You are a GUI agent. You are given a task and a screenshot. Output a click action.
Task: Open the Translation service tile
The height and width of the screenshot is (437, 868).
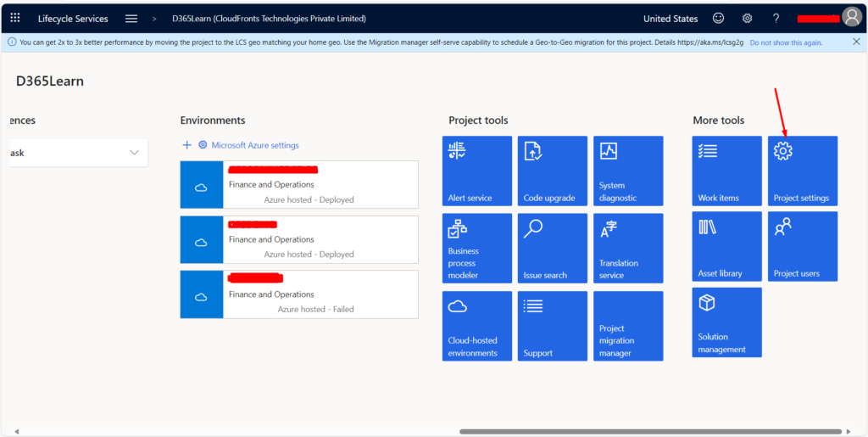click(628, 248)
